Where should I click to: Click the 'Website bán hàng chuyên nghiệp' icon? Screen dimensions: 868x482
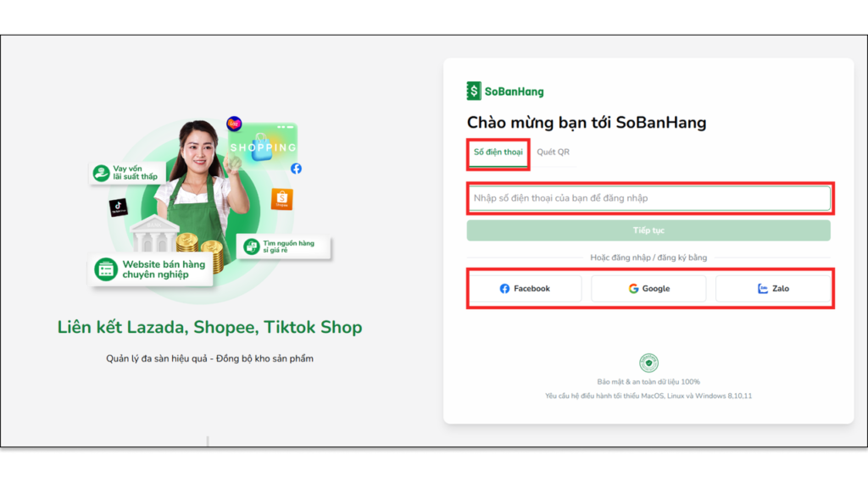click(106, 269)
